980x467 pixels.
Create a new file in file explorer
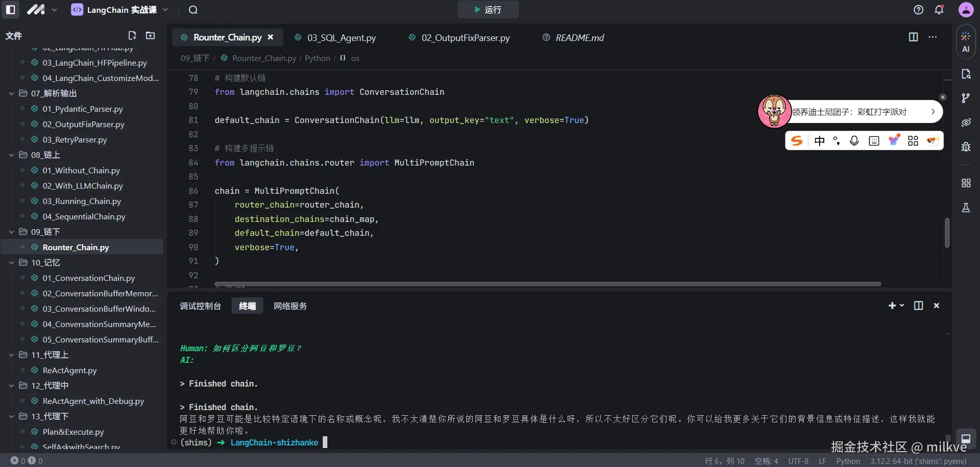[x=132, y=35]
